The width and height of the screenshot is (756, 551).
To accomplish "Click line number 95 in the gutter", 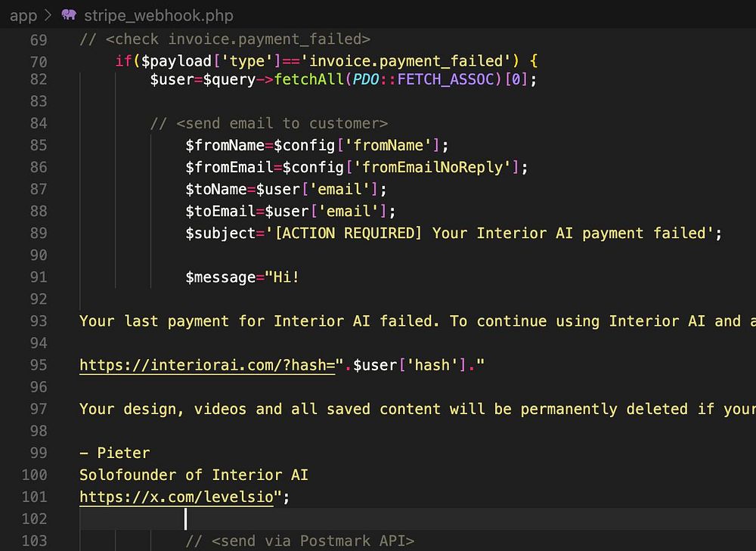I will coord(39,365).
